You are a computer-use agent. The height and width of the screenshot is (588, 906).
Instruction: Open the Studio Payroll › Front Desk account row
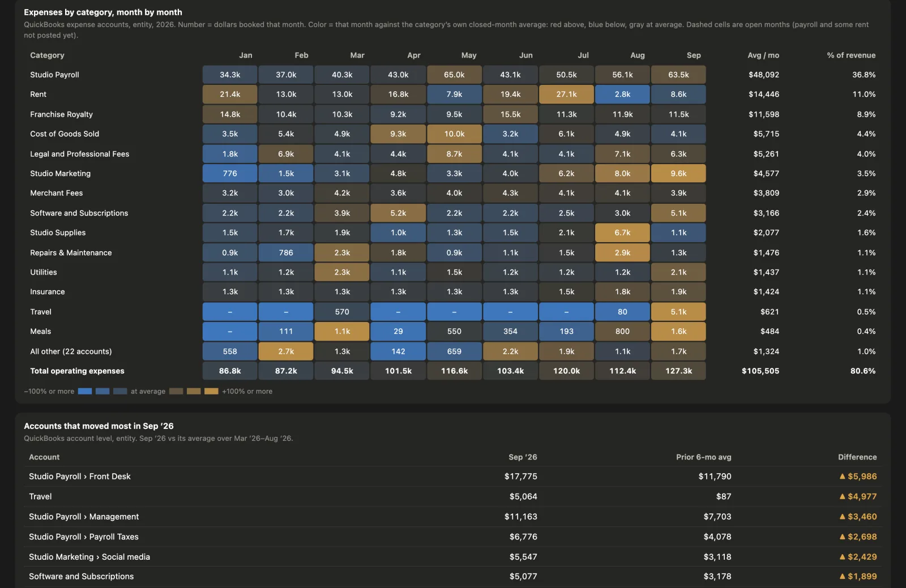tap(453, 477)
